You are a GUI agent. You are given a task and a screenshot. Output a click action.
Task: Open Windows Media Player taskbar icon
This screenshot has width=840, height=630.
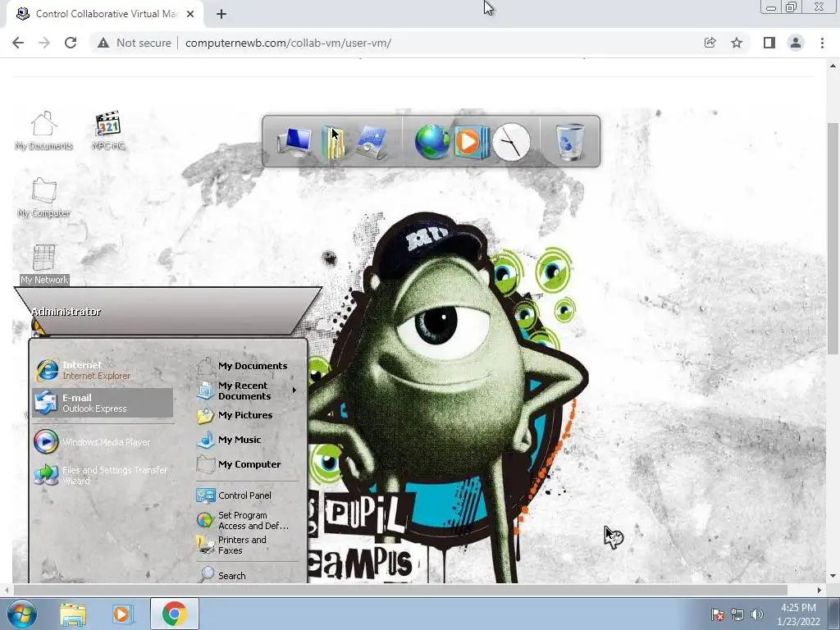pyautogui.click(x=122, y=614)
